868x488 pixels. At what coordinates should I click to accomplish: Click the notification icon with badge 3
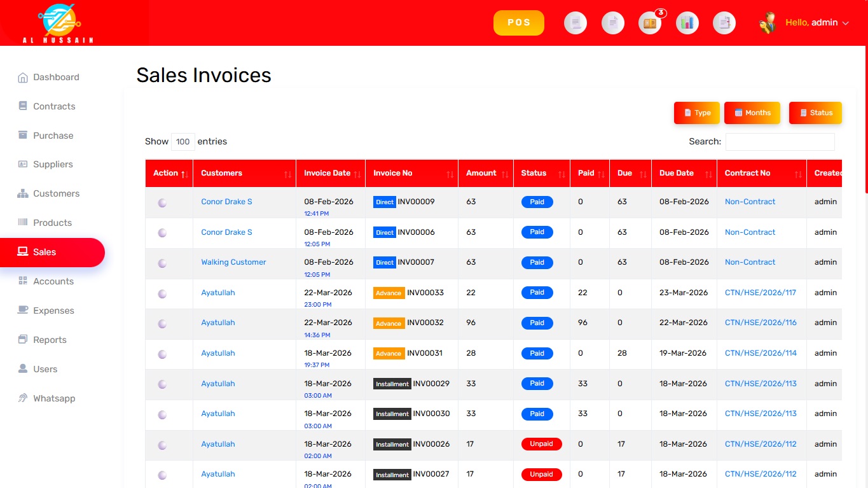(650, 24)
